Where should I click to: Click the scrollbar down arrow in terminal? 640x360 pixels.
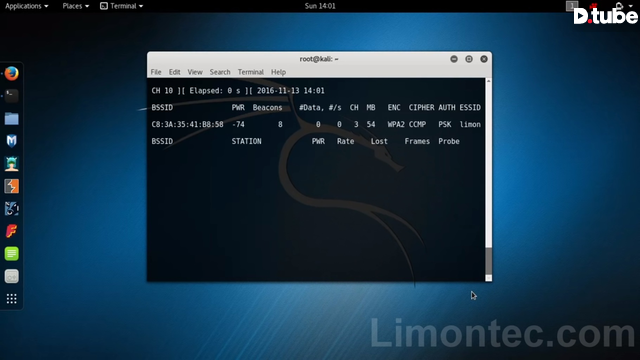pyautogui.click(x=489, y=278)
